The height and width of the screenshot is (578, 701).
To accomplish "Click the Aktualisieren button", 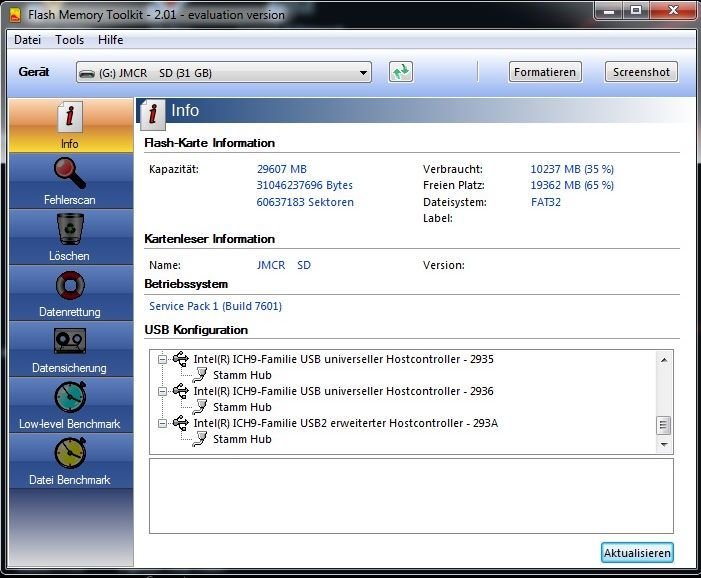I will (637, 553).
